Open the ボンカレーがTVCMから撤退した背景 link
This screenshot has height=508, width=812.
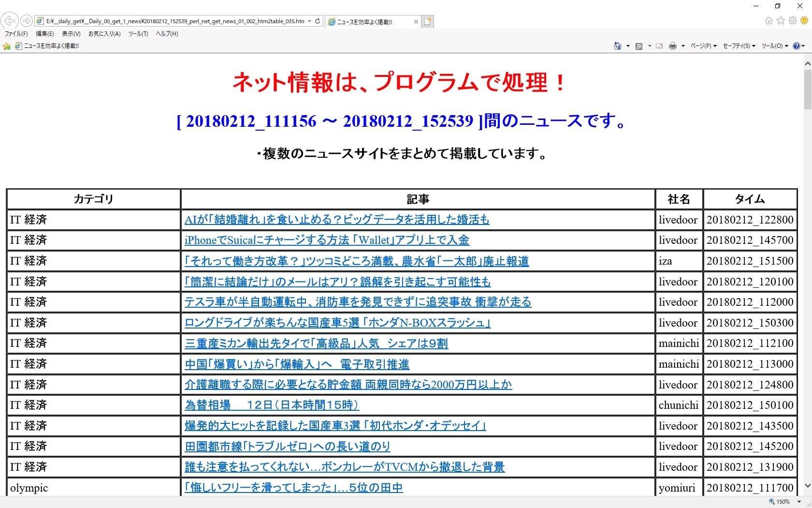345,467
